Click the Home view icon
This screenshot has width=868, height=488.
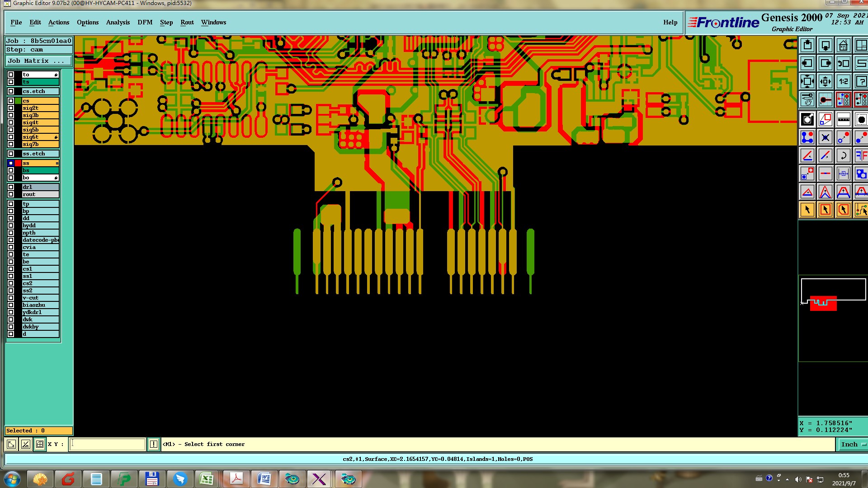coord(843,46)
